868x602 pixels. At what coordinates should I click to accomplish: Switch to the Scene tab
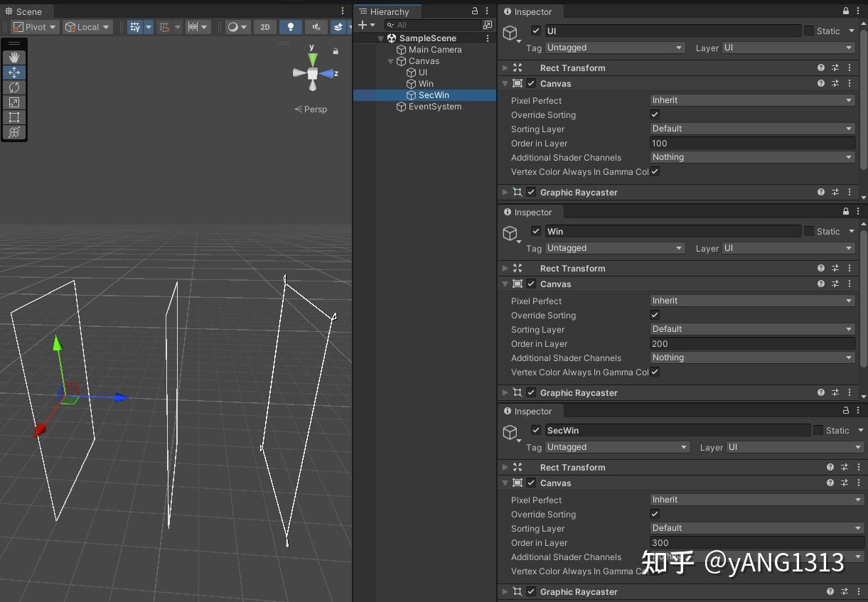pyautogui.click(x=26, y=11)
